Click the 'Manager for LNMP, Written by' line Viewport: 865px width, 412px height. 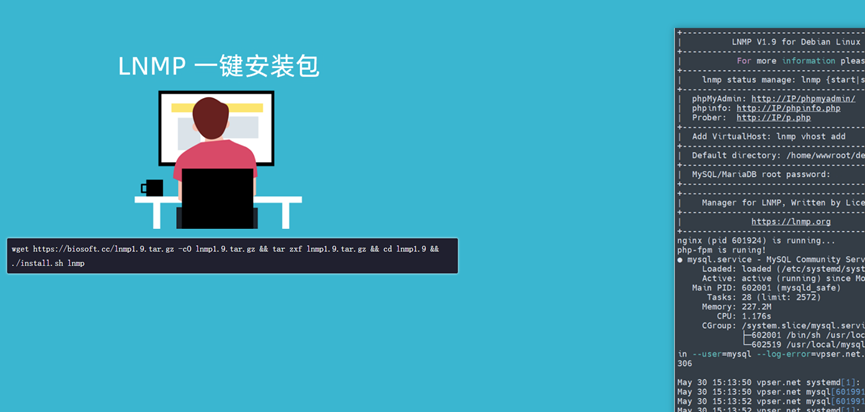[783, 203]
